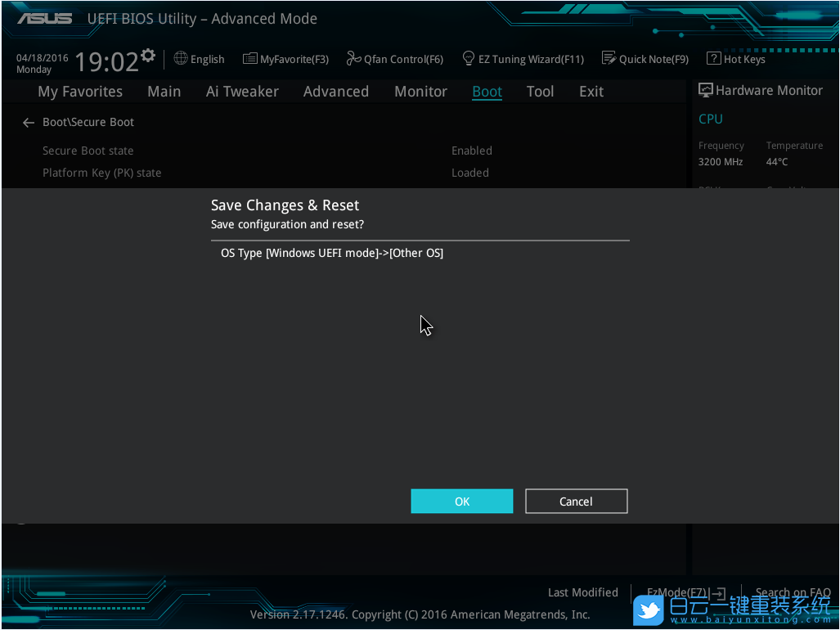
Task: Open the Monitor tab
Action: pyautogui.click(x=420, y=92)
